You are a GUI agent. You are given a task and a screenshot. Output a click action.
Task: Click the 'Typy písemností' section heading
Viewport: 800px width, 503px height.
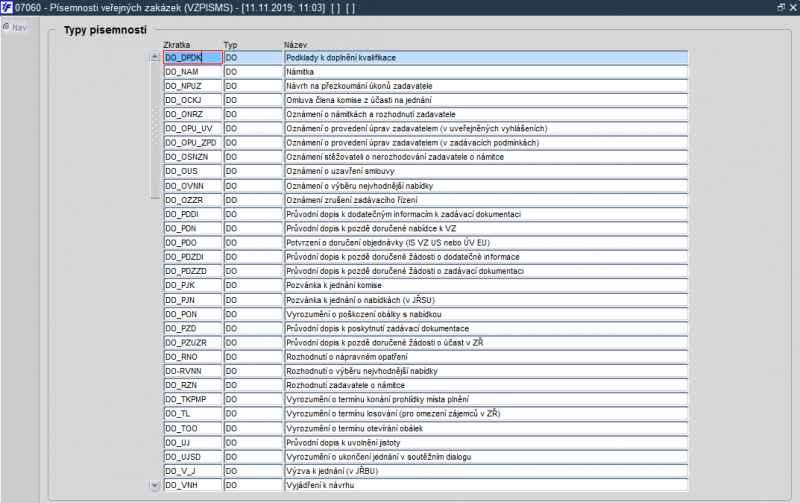pyautogui.click(x=105, y=30)
